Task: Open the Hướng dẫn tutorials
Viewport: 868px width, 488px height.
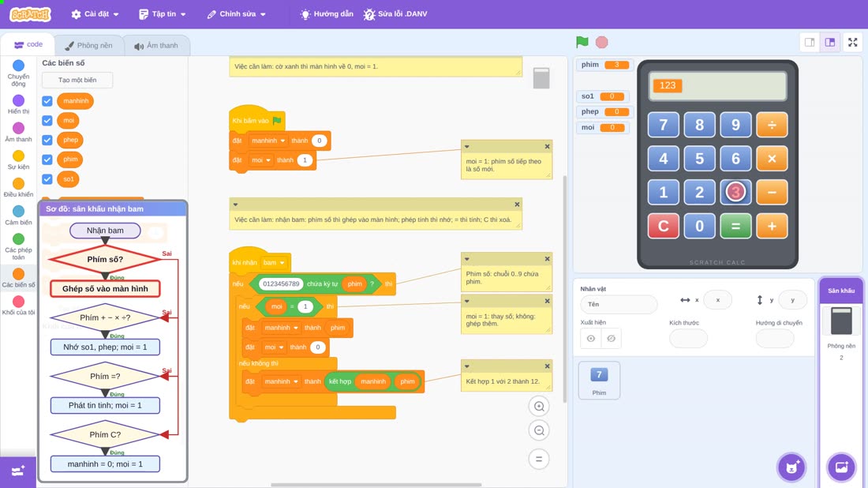Action: point(327,14)
